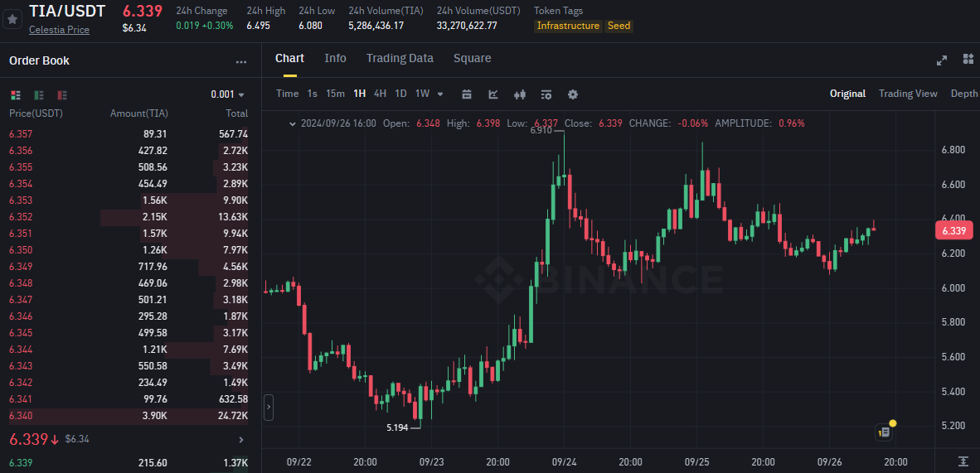Open more time intervals dropdown arrow
This screenshot has width=980, height=473.
point(440,94)
